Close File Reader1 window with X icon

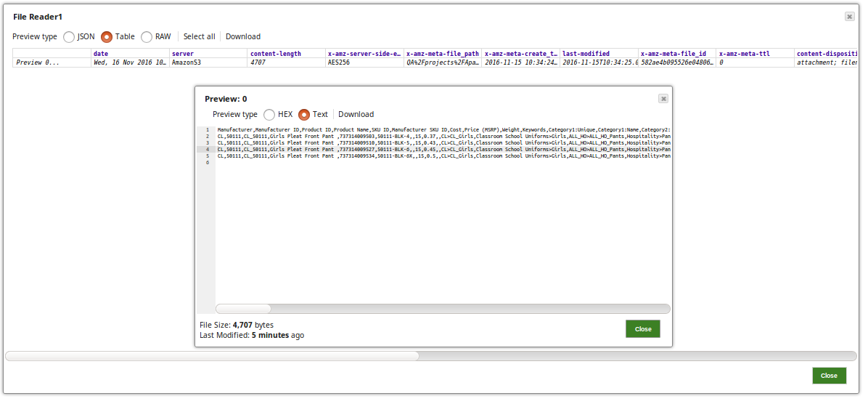(x=850, y=17)
